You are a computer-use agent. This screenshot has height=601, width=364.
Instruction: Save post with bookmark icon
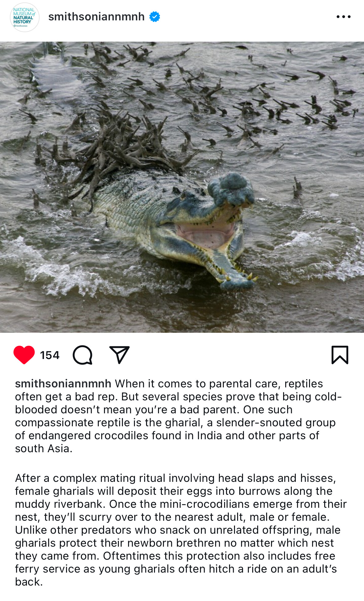pyautogui.click(x=340, y=355)
